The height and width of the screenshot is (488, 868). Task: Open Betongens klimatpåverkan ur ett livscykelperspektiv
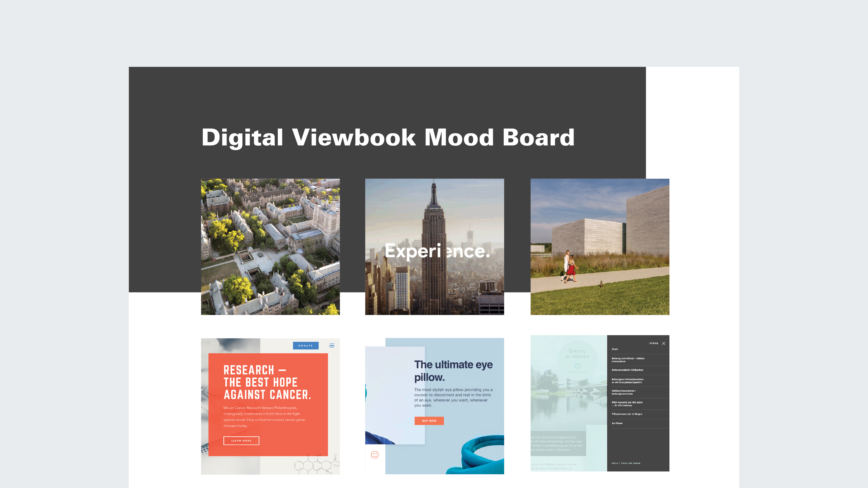627,381
